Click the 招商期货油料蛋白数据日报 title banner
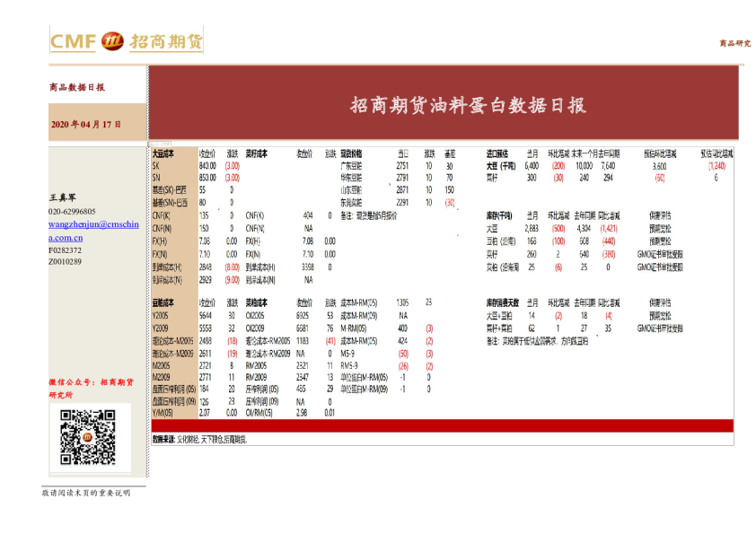The height and width of the screenshot is (534, 756). [x=471, y=105]
